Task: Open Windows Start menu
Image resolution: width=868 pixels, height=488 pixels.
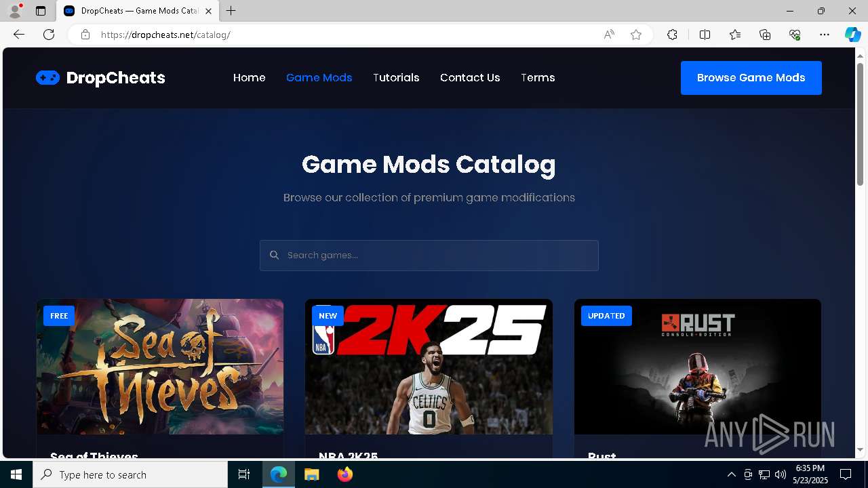Action: [x=16, y=474]
